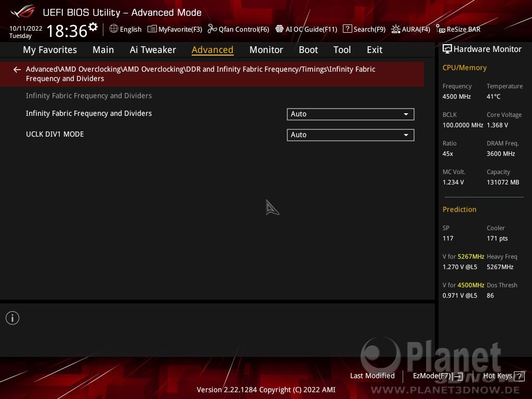This screenshot has height=399, width=532.
Task: Click the 41°C temperature value
Action: coord(494,97)
